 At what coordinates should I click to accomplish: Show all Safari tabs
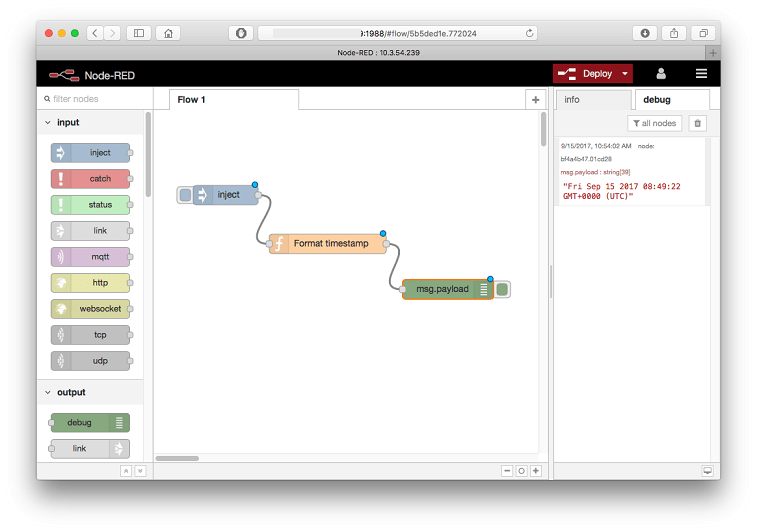(703, 33)
